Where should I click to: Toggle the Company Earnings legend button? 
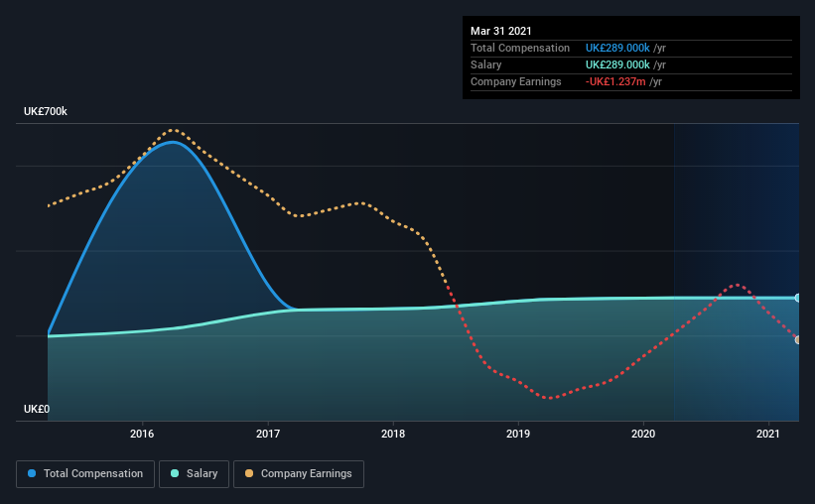[x=299, y=474]
